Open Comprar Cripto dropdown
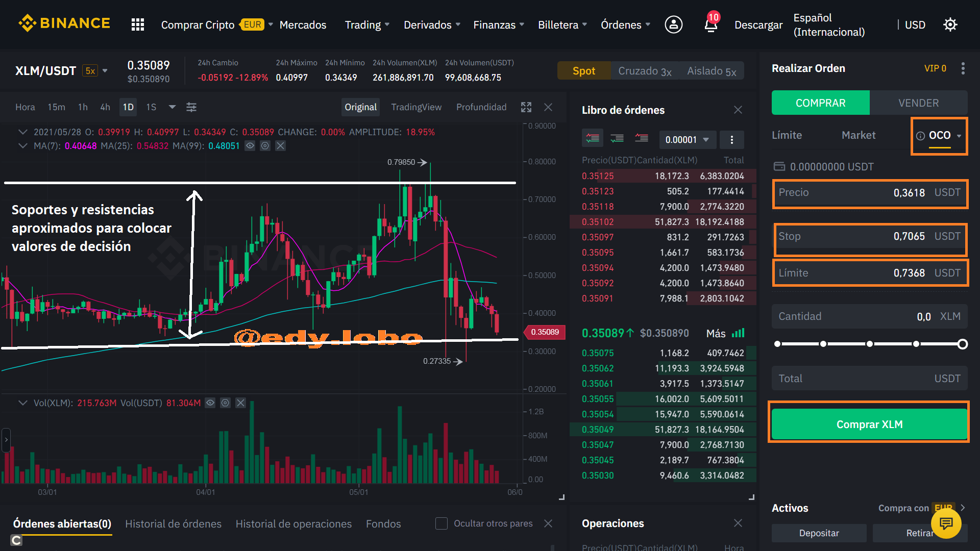The image size is (980, 551). (217, 24)
